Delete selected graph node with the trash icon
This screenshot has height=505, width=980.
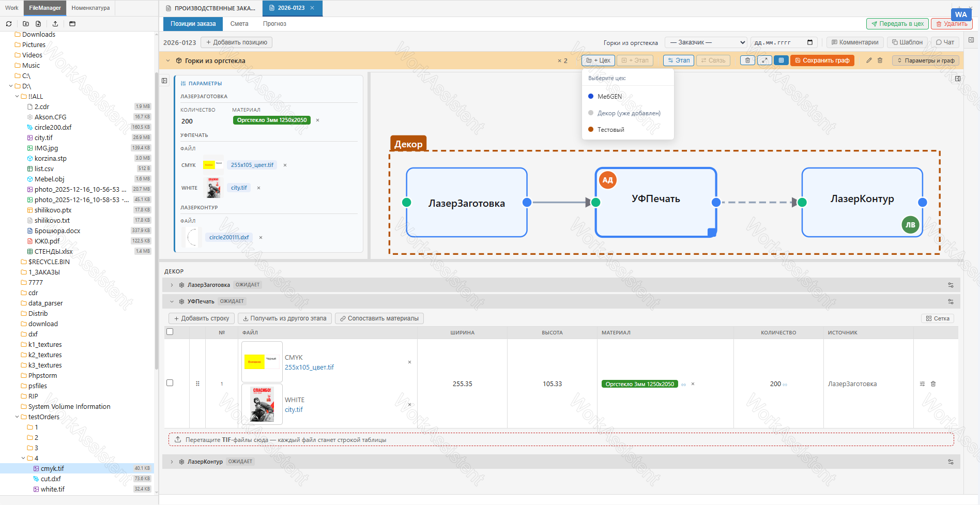pos(747,60)
